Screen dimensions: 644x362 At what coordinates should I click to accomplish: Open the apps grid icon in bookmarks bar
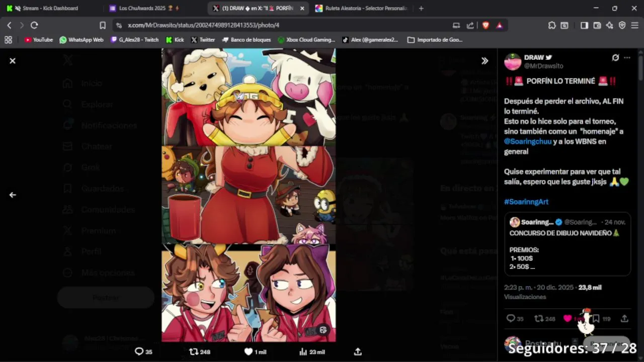tap(8, 40)
